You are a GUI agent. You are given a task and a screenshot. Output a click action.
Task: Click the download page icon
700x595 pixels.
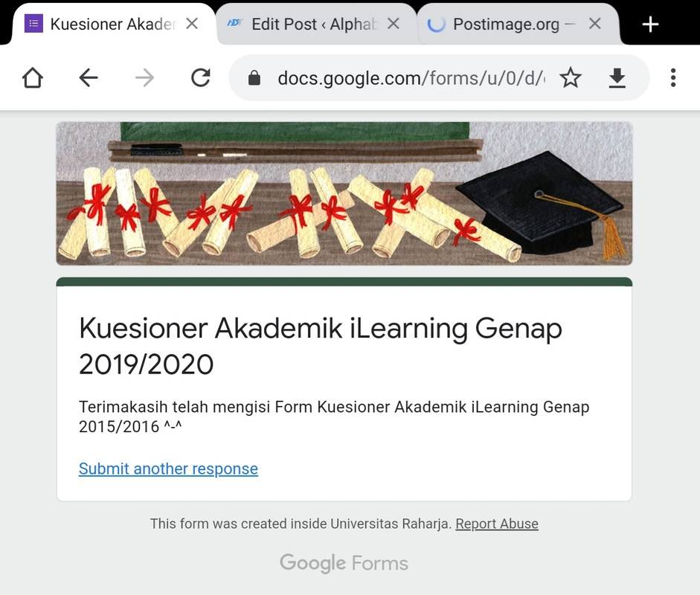coord(617,77)
